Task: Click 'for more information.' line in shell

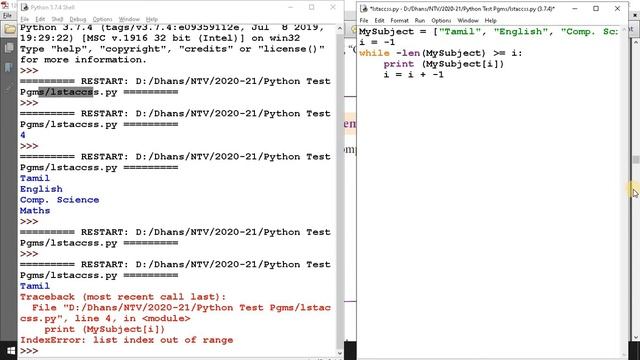Action: point(83,60)
